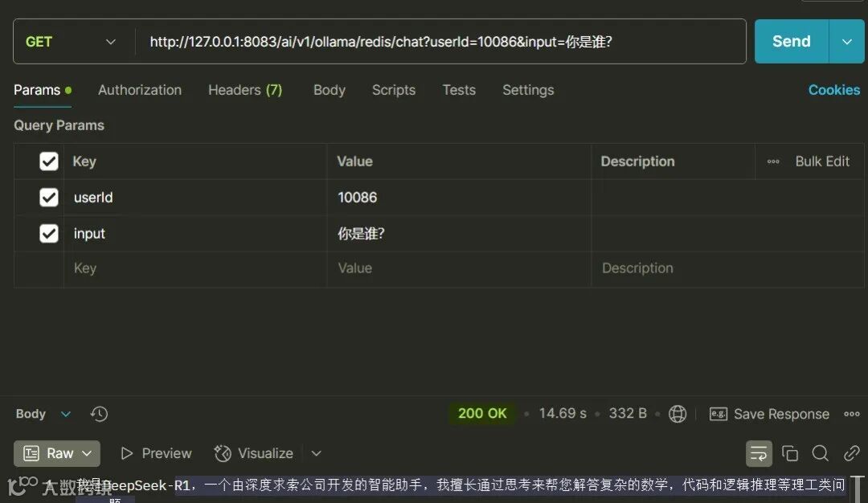Uncheck the userId parameter
This screenshot has width=868, height=503.
pyautogui.click(x=48, y=197)
